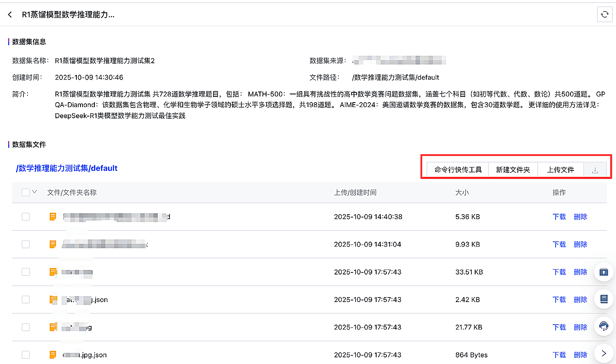Delete the 9.93 KB file
Viewport: 616px width, 364px height.
pyautogui.click(x=580, y=244)
